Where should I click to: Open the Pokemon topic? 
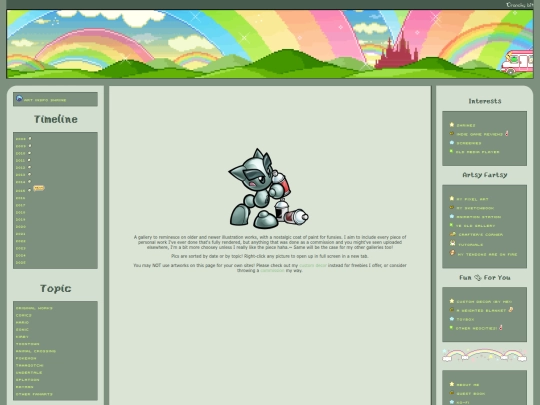tap(26, 359)
